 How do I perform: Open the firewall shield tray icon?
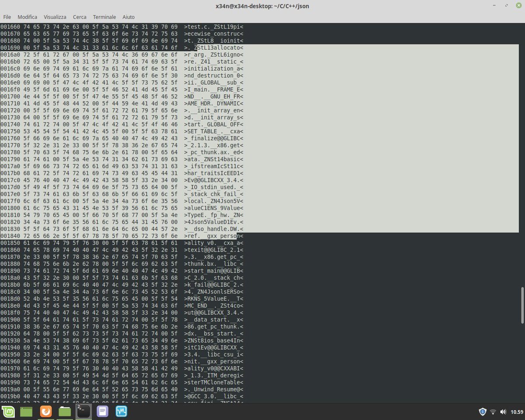click(483, 411)
